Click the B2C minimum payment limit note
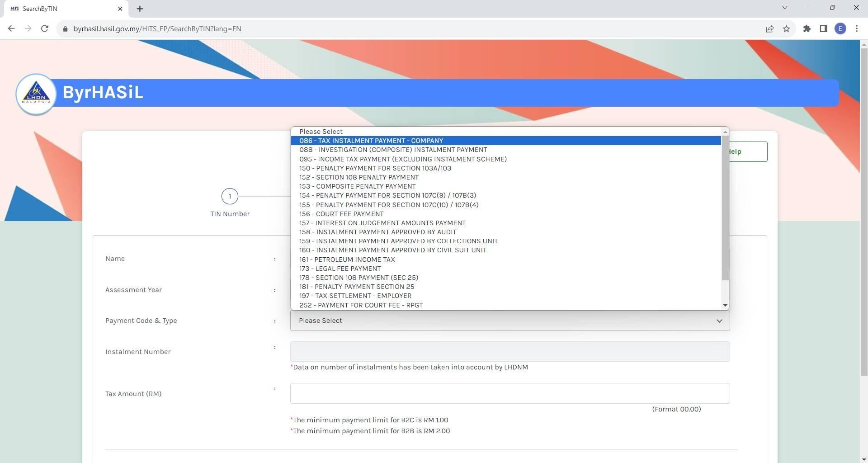This screenshot has width=868, height=463. tap(369, 420)
